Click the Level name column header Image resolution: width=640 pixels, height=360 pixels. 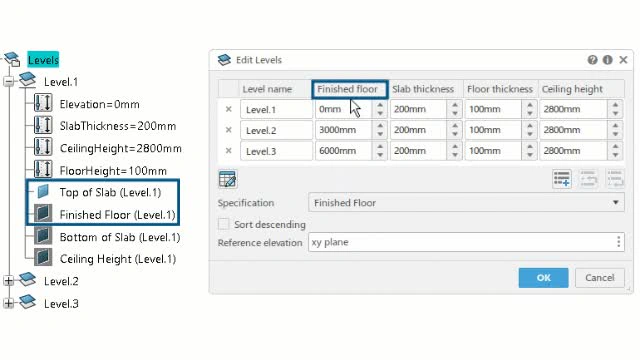275,89
